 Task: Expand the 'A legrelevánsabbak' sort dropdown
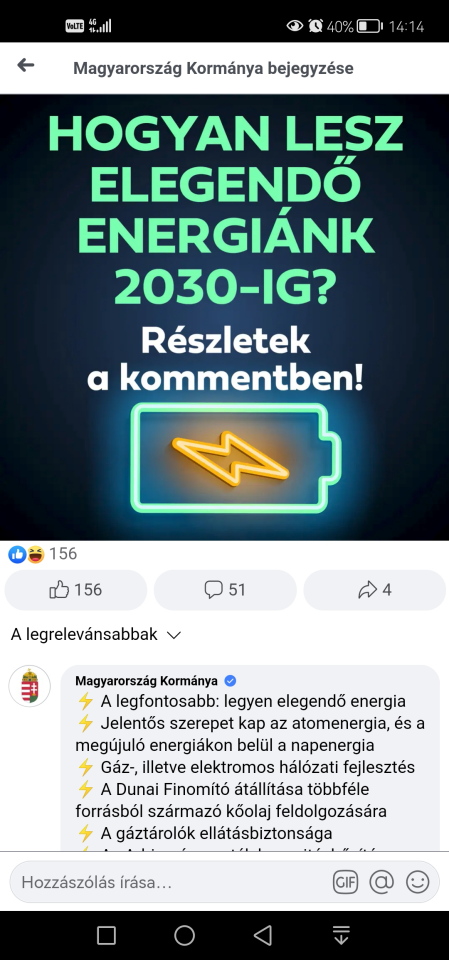[96, 634]
